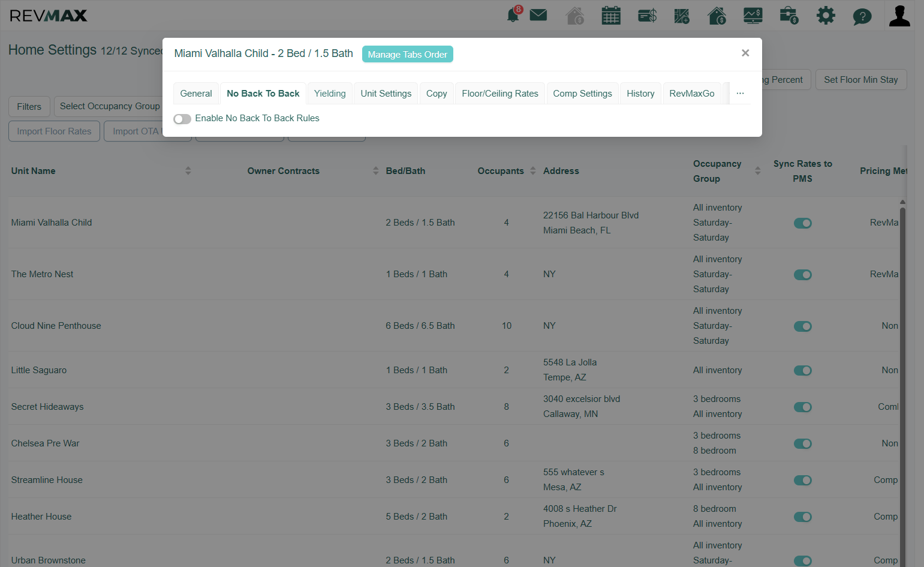The height and width of the screenshot is (567, 924).
Task: Switch to the Yielding tab
Action: [330, 94]
